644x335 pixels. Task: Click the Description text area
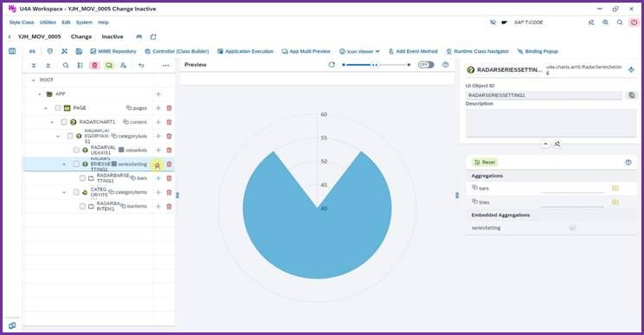pyautogui.click(x=551, y=123)
